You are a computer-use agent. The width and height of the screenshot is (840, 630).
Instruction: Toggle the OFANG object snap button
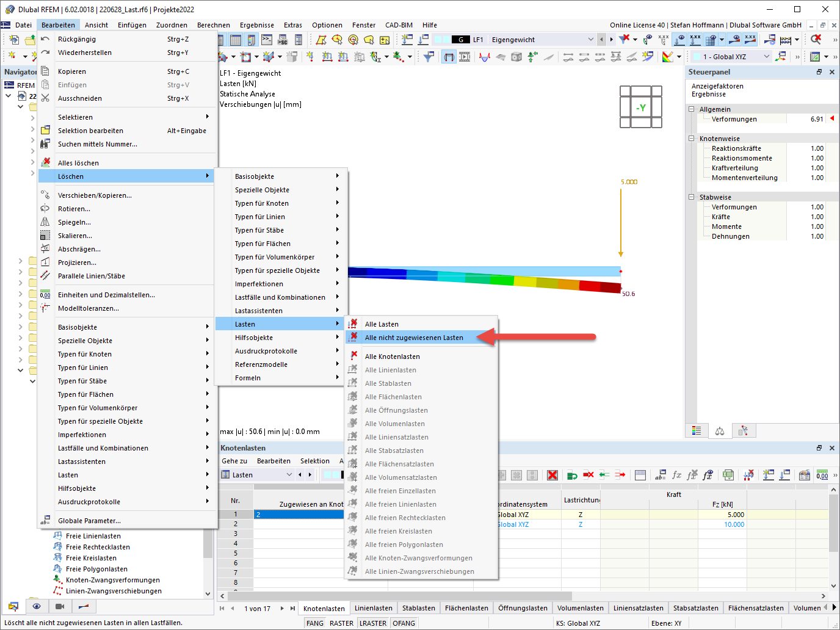[x=404, y=623]
